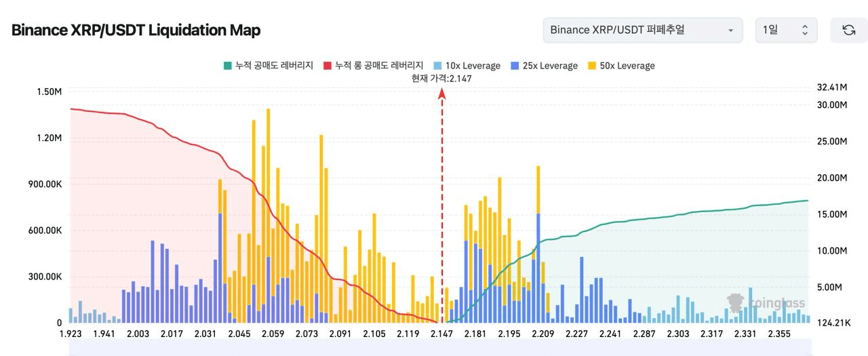Click the zoom slider strip below the chart
Image resolution: width=868 pixels, height=356 pixels.
(440, 349)
